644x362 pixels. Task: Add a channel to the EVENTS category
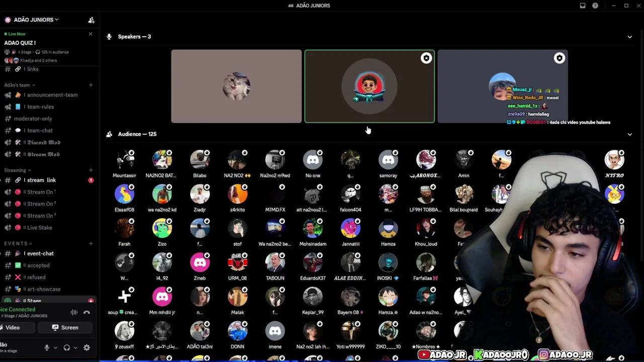point(91,244)
